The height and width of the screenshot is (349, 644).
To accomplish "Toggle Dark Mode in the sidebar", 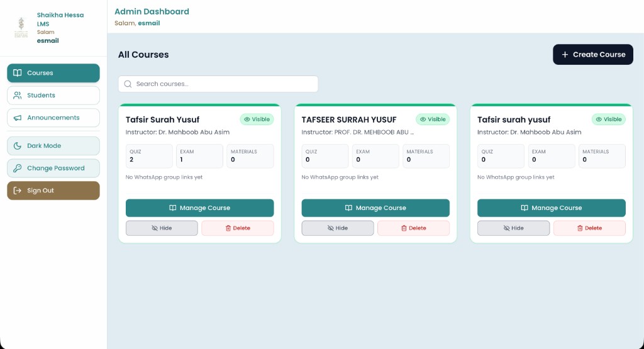I will click(x=53, y=146).
